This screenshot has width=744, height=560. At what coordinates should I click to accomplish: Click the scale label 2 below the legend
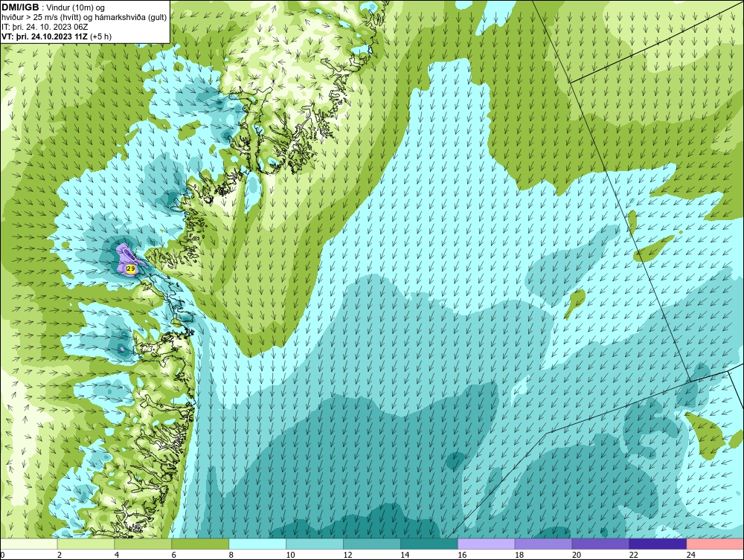click(x=60, y=555)
